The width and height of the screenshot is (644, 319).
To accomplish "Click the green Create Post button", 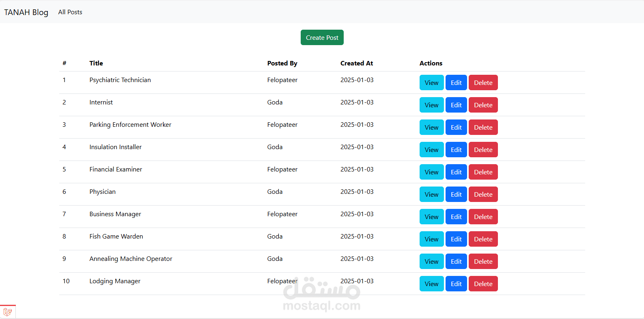I will [x=322, y=37].
